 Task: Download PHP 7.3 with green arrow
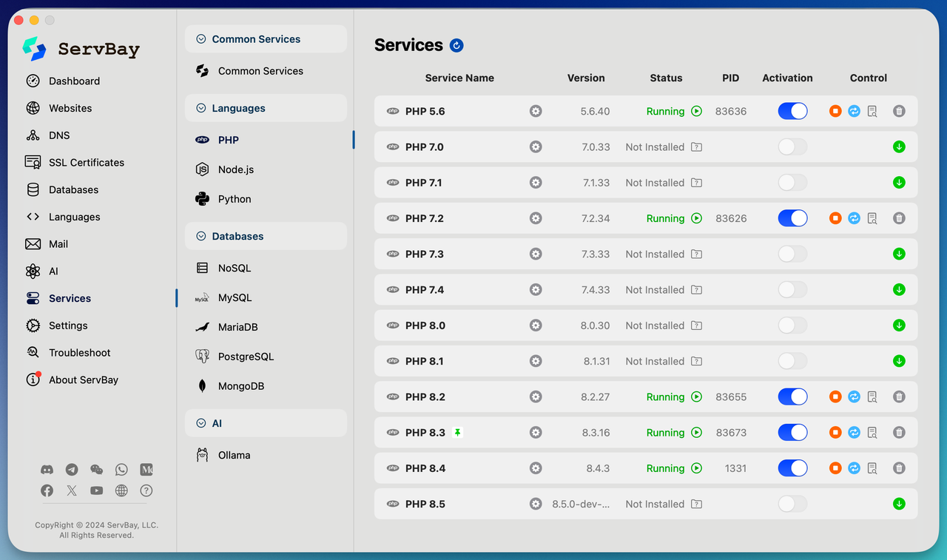click(899, 254)
